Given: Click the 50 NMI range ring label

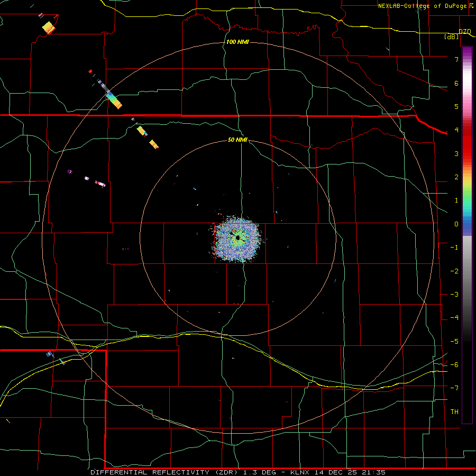Looking at the screenshot, I should pyautogui.click(x=237, y=140).
